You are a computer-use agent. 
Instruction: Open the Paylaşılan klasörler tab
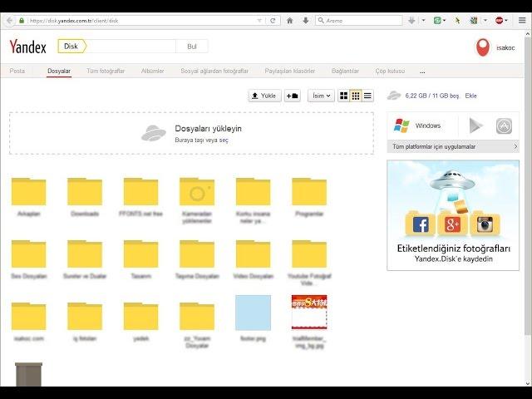point(290,71)
